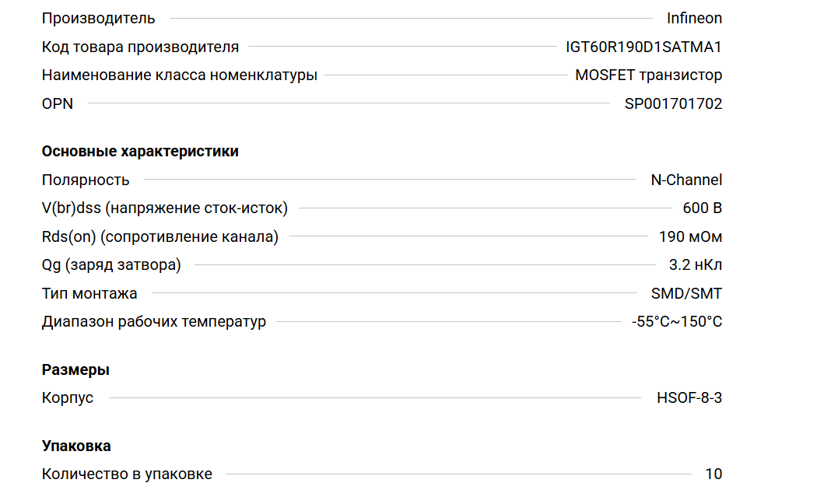824x504 pixels.
Task: Click the "Упаковка" section heading
Action: click(76, 446)
